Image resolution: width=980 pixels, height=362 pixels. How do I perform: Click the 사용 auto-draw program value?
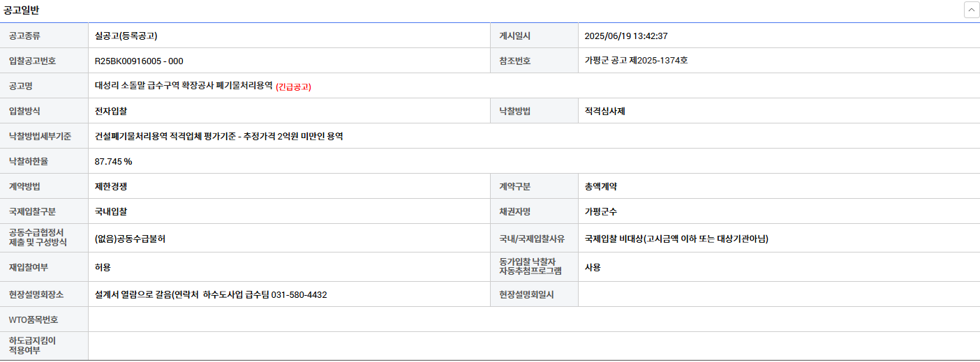click(593, 267)
